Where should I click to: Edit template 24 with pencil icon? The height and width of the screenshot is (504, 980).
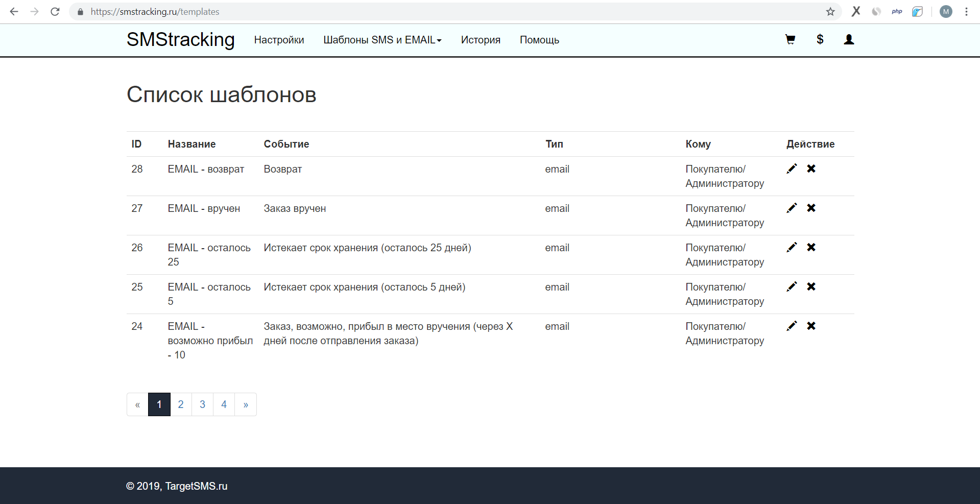coord(792,326)
